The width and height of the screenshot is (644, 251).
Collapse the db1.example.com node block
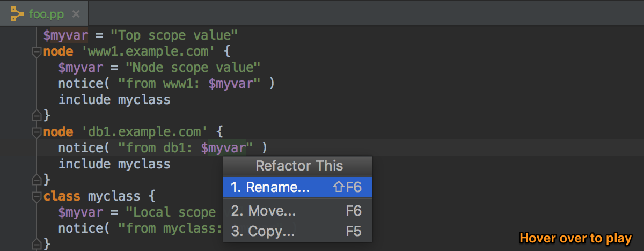[36, 132]
